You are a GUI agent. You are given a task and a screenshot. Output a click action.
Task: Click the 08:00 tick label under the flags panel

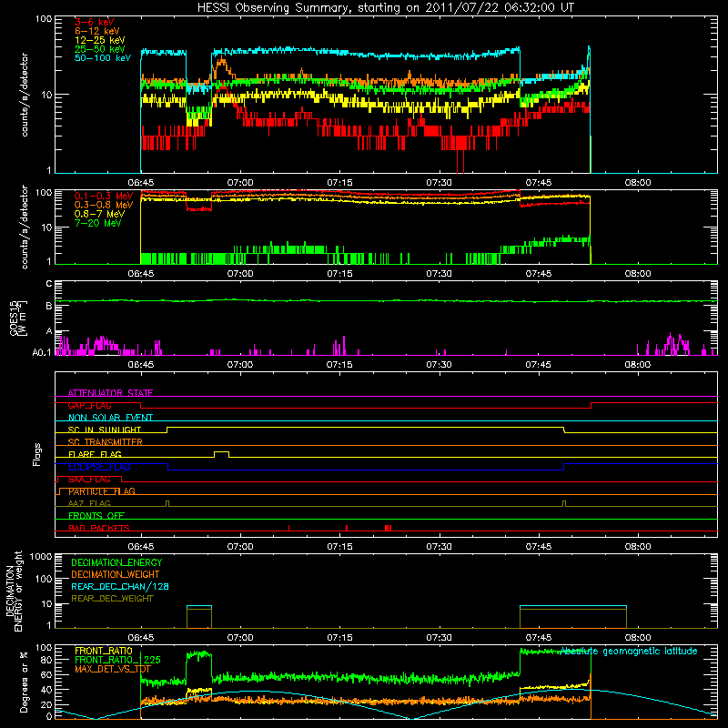[x=638, y=547]
